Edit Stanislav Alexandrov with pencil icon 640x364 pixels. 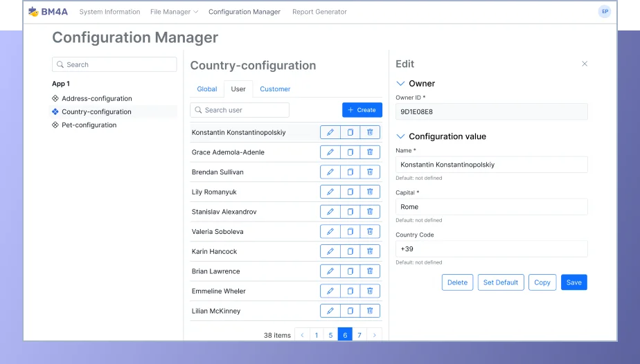(330, 212)
